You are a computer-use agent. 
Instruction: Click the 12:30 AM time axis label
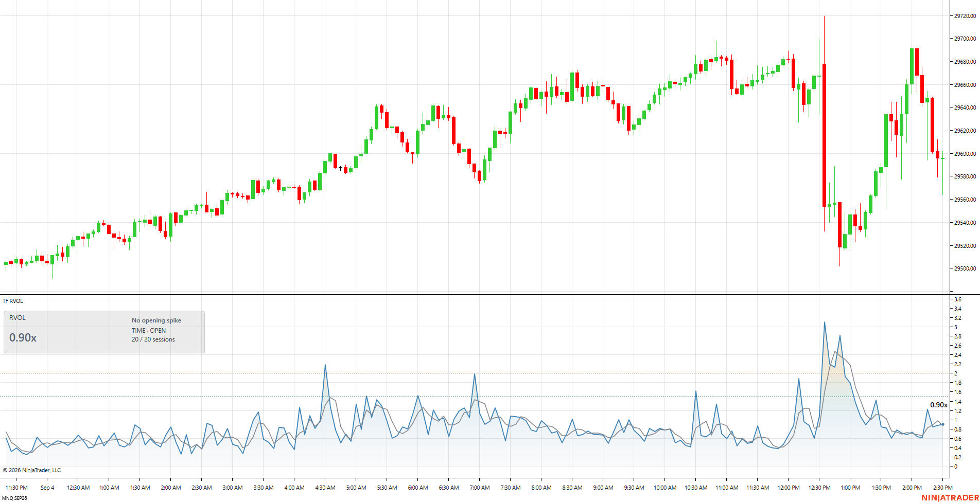click(x=78, y=488)
